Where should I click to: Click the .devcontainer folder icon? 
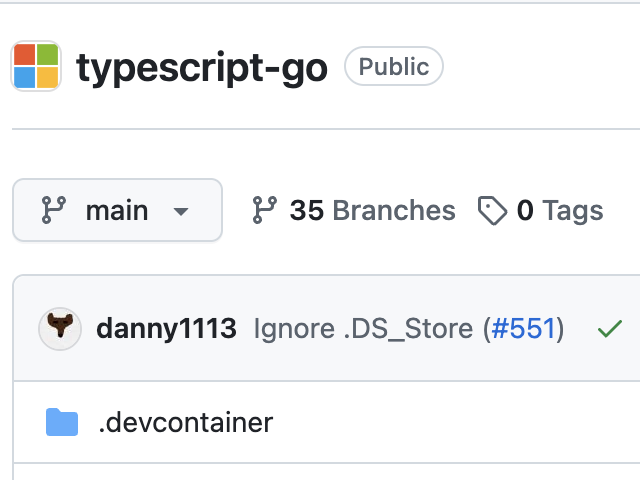tap(62, 422)
